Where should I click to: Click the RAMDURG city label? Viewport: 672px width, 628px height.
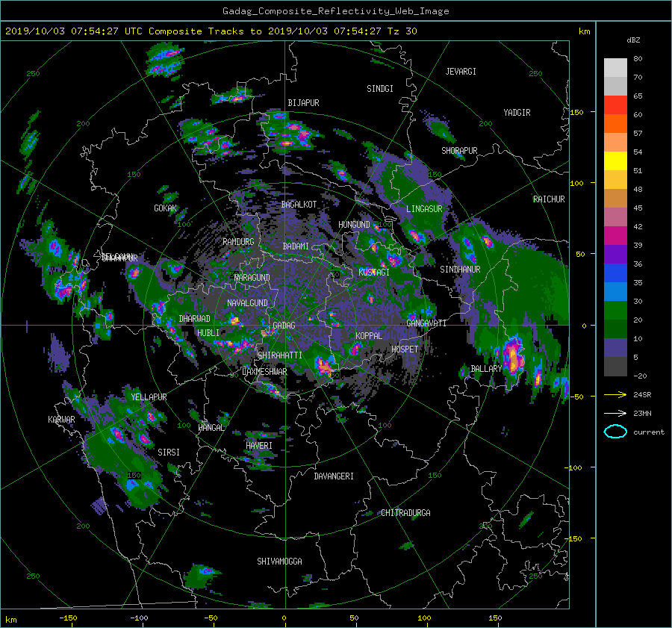238,242
